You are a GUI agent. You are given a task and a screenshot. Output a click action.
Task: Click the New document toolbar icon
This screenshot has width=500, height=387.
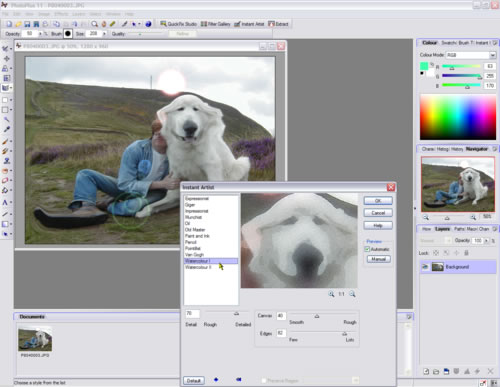coord(9,24)
